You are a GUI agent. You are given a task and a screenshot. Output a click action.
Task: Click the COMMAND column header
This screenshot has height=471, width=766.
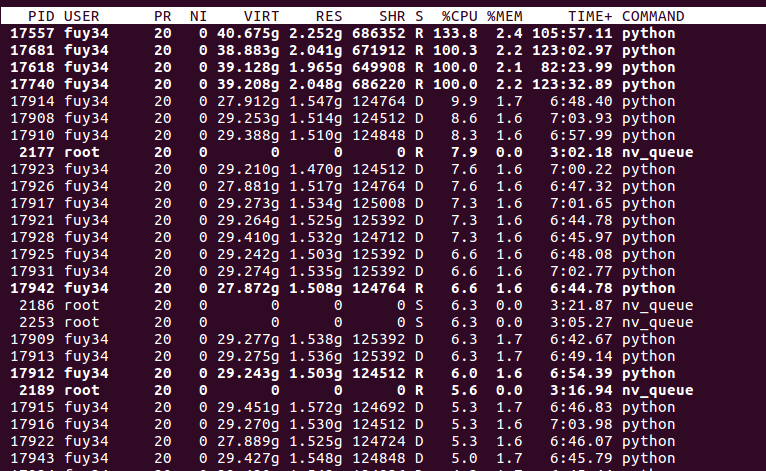pos(653,16)
